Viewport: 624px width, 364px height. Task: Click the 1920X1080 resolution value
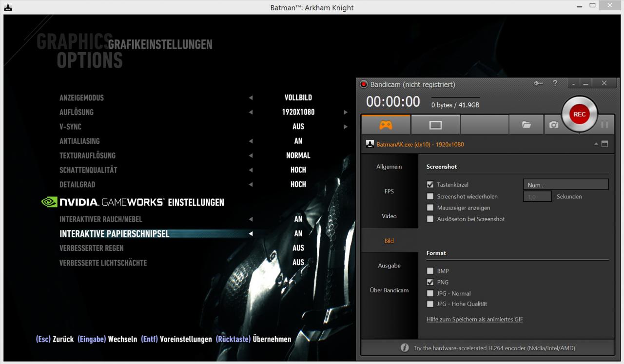[298, 112]
